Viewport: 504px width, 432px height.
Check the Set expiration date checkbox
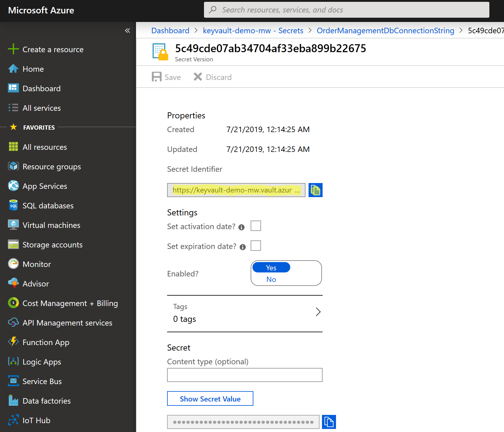256,246
